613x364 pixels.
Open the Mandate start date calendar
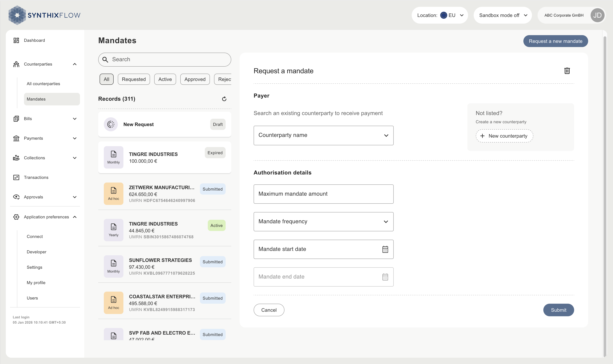coord(385,249)
